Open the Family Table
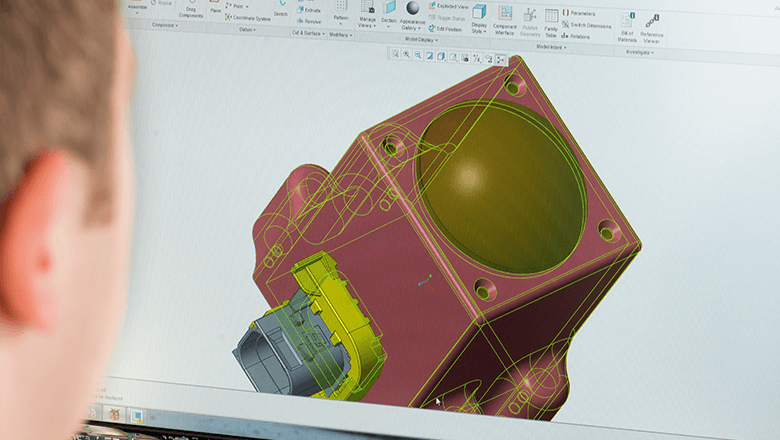This screenshot has width=780, height=440. point(551,23)
